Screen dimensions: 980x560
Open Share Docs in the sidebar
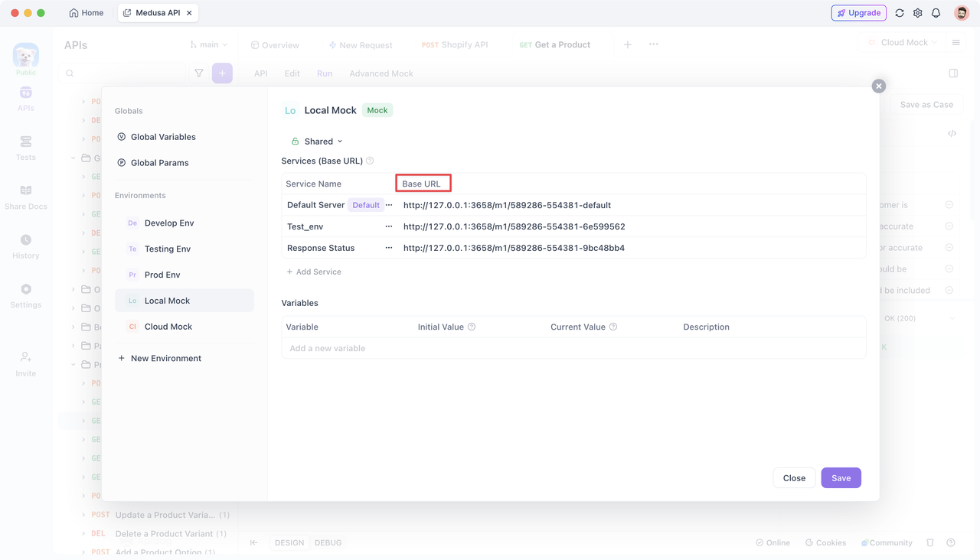pyautogui.click(x=26, y=197)
